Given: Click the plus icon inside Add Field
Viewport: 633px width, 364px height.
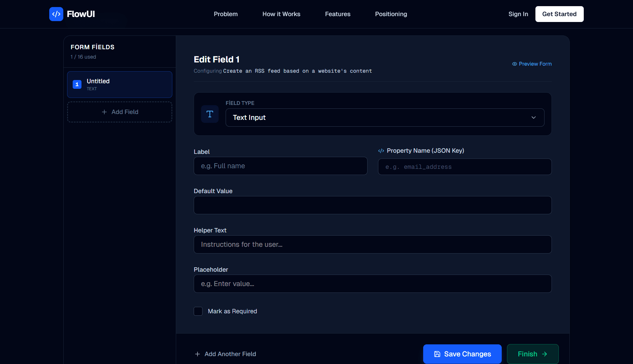Looking at the screenshot, I should 104,112.
